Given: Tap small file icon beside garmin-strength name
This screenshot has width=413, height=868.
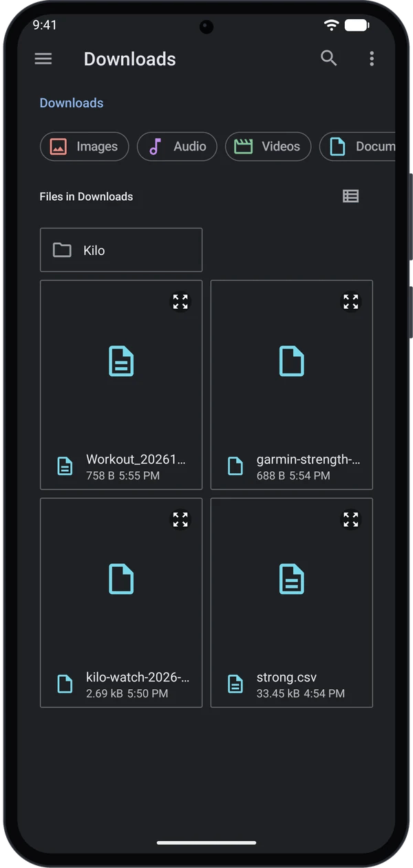Looking at the screenshot, I should (235, 466).
